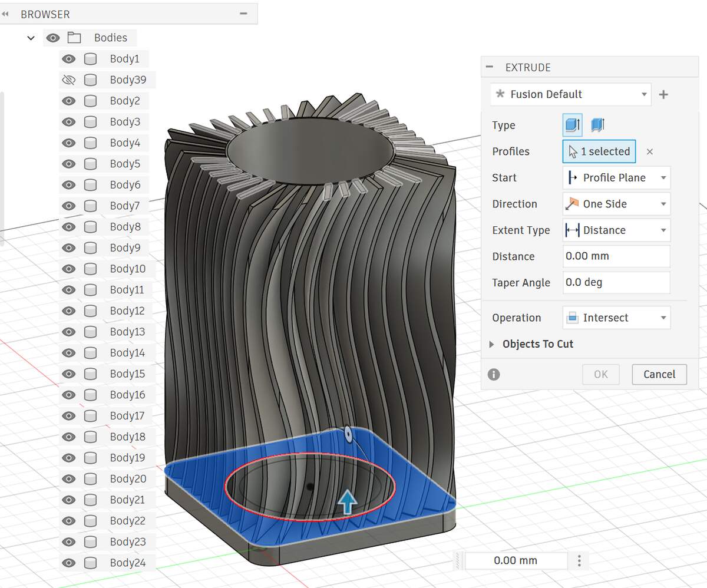Hide Body3 with its eye icon
The height and width of the screenshot is (588, 707).
(x=69, y=122)
